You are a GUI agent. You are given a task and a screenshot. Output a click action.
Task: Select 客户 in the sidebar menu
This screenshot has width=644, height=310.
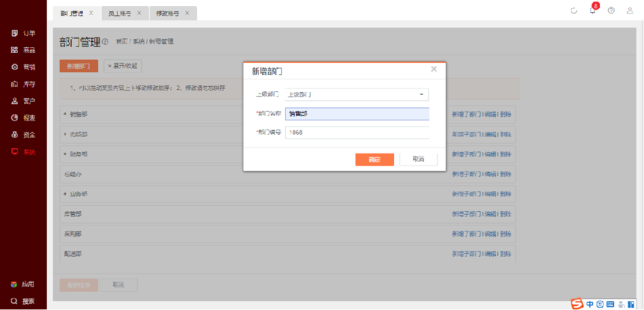(23, 101)
